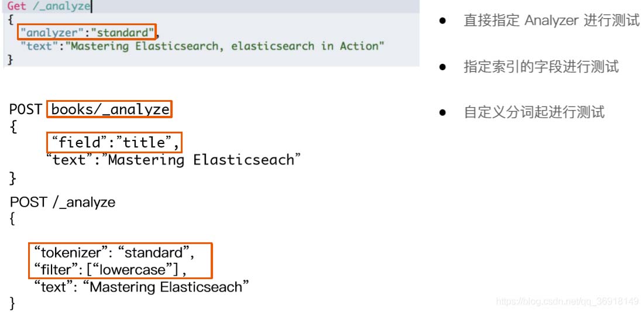Viewport: 644px width, 312px height.
Task: Open the blog.csdn.net watermark link
Action: click(567, 301)
